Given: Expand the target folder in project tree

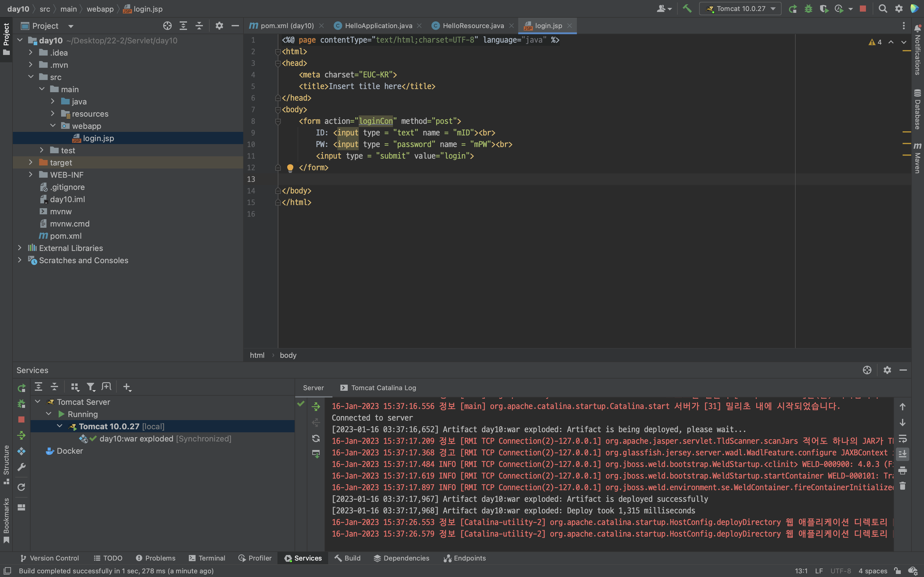Looking at the screenshot, I should 31,162.
